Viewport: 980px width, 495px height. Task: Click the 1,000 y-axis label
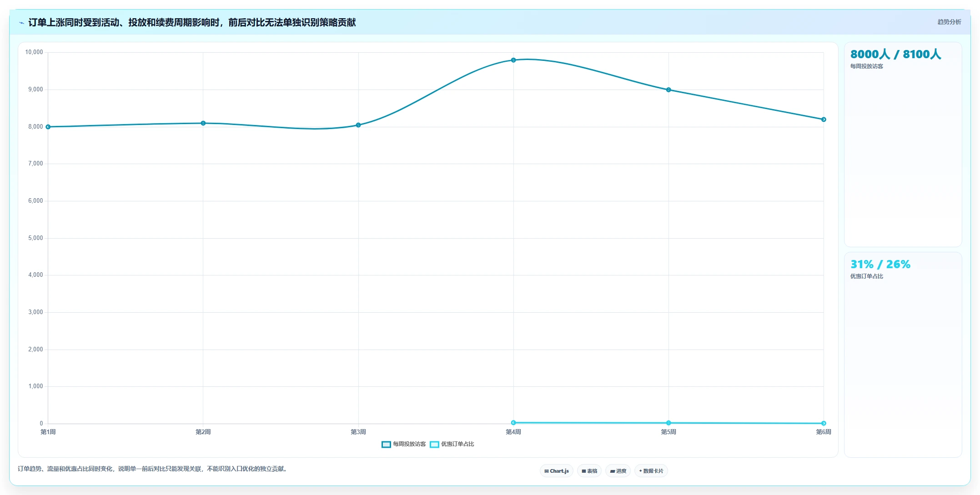[35, 386]
